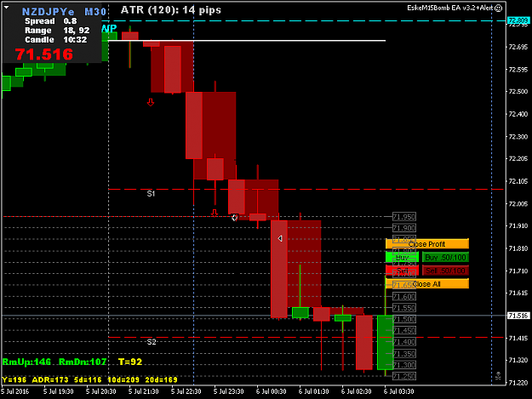Click the S1 support level label
This screenshot has height=399, width=532.
[151, 194]
